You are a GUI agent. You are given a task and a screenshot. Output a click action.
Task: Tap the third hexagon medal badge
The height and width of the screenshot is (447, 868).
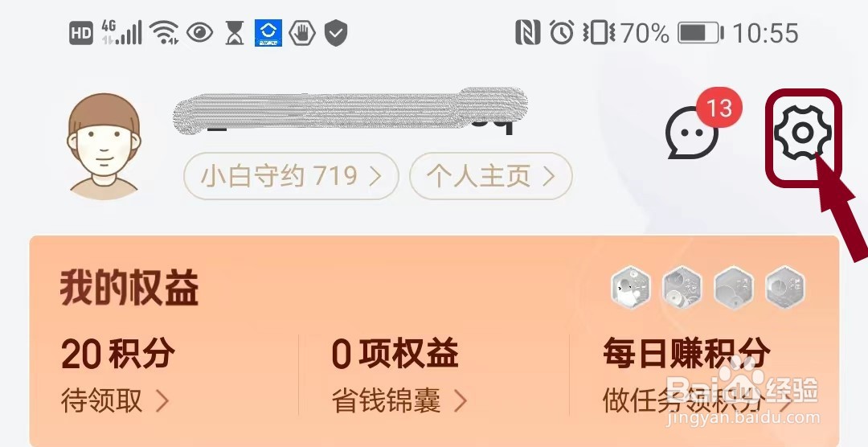click(734, 288)
